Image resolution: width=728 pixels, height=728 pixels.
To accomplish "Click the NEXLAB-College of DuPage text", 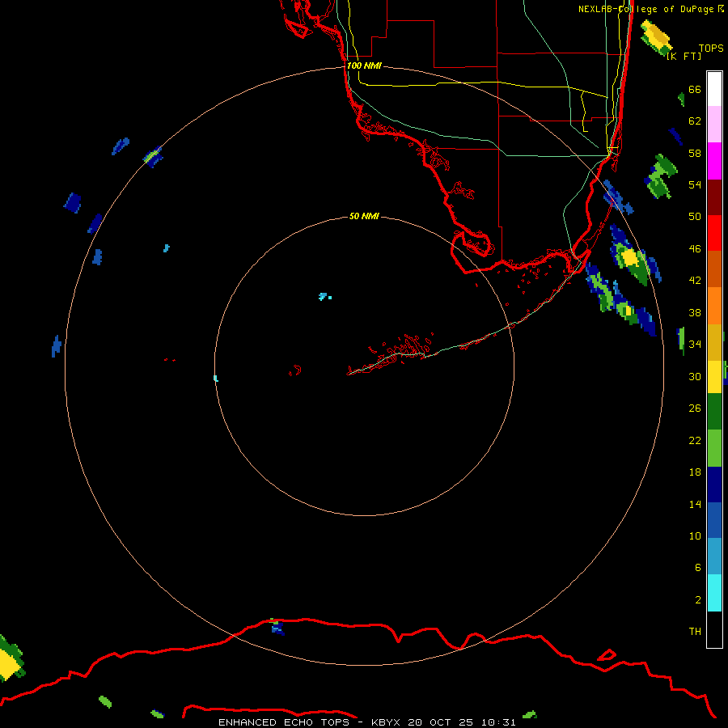I will coord(645,9).
